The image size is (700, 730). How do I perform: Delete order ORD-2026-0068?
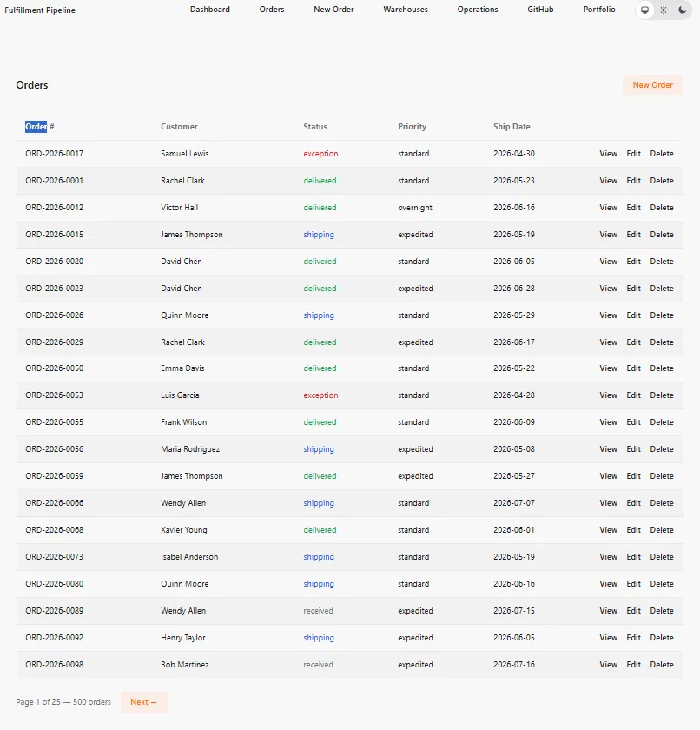[x=662, y=530]
